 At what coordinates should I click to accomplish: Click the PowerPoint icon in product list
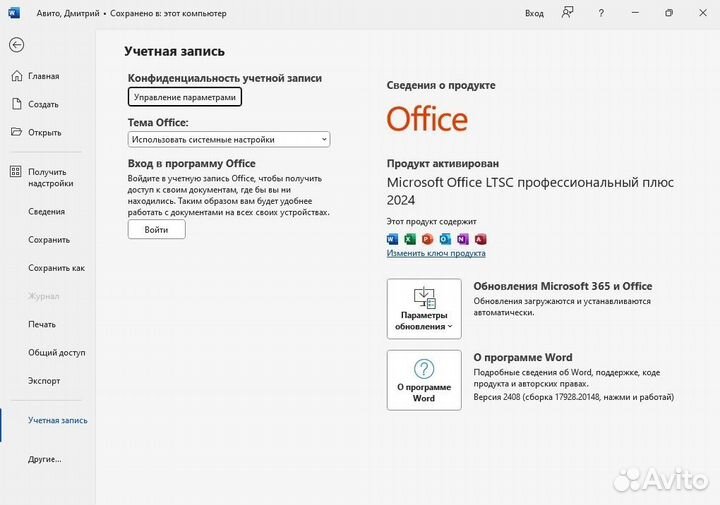[x=428, y=239]
